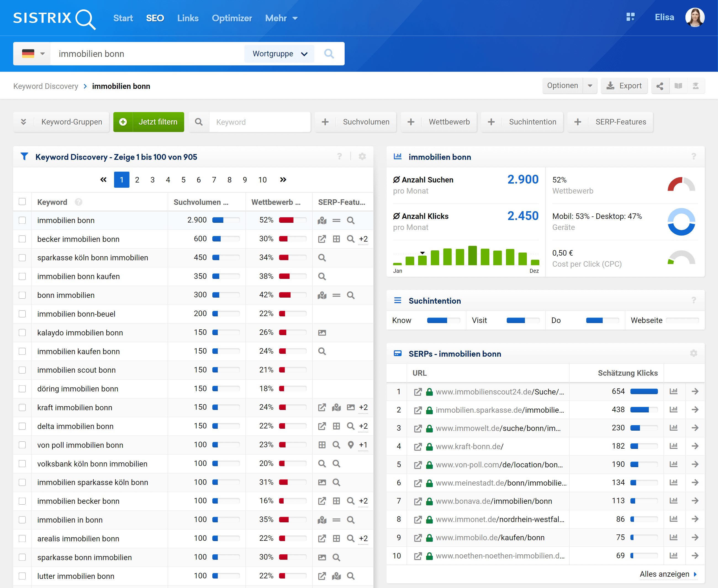Click the help icon in Suchintention box
The height and width of the screenshot is (588, 718).
694,300
